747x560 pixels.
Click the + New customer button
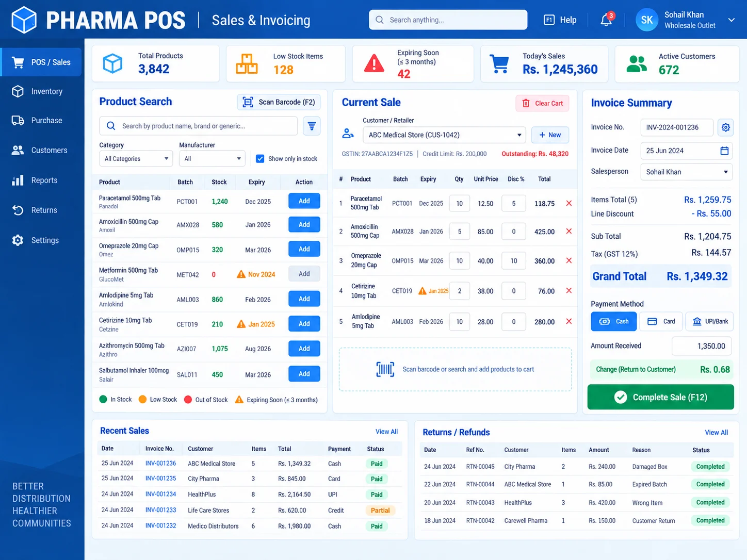click(x=550, y=135)
